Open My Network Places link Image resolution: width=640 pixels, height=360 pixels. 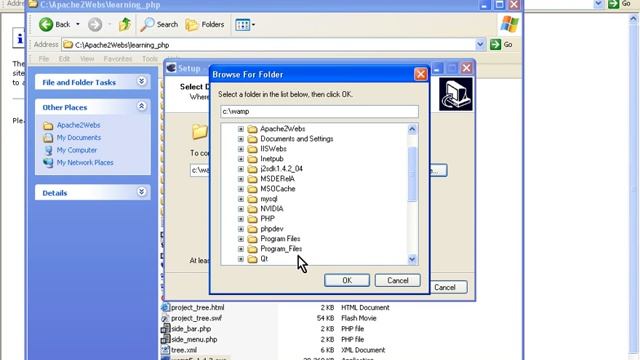click(85, 162)
